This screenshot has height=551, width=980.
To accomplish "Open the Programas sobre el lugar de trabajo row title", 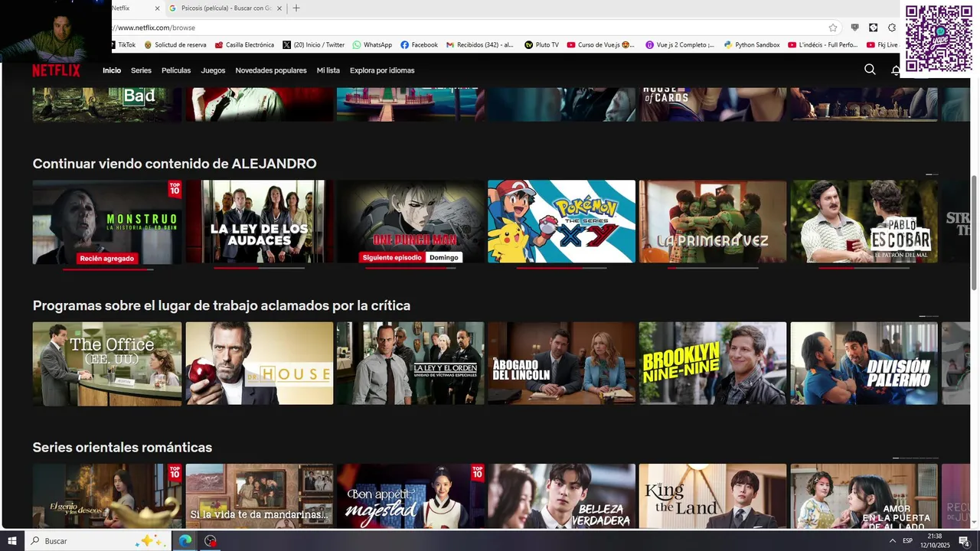I will [x=221, y=305].
